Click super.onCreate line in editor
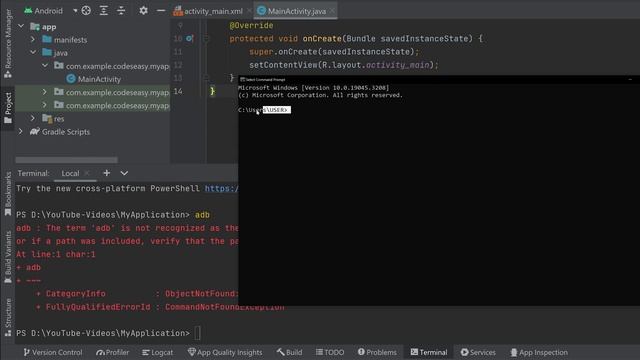Screen dimensions: 640x360 pyautogui.click(x=334, y=52)
